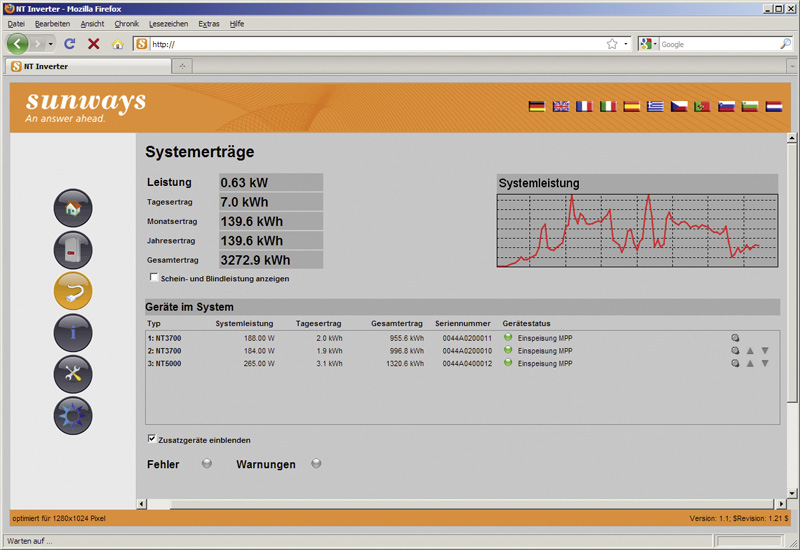Click the Fehler status indicator

[x=207, y=463]
